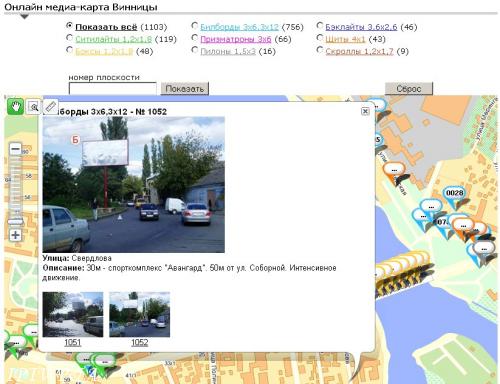Click the Сброс reset button

tap(409, 89)
